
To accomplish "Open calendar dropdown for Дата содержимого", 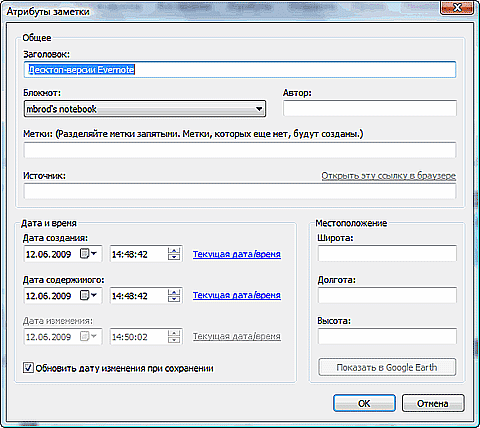I will pyautogui.click(x=88, y=295).
